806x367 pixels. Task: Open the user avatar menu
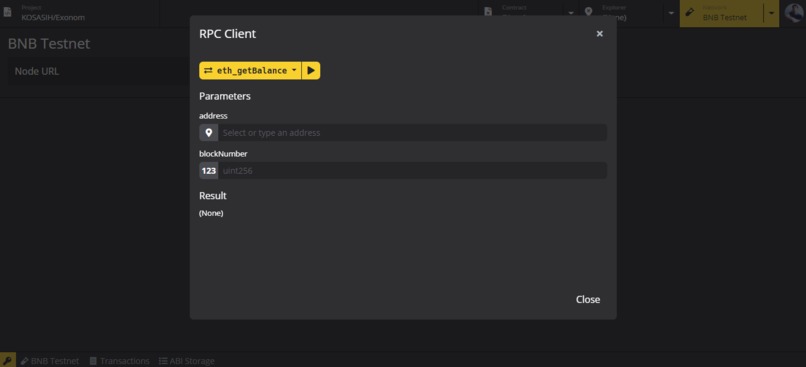[794, 13]
